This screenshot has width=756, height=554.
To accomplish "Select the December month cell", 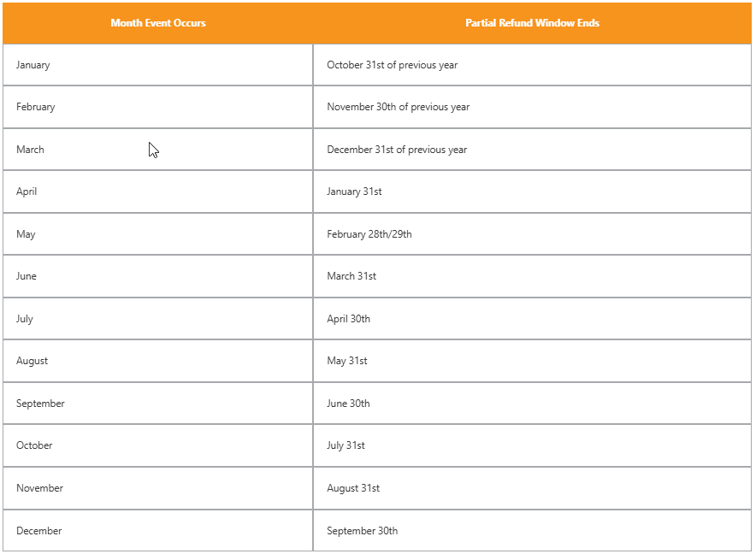I will click(x=157, y=530).
